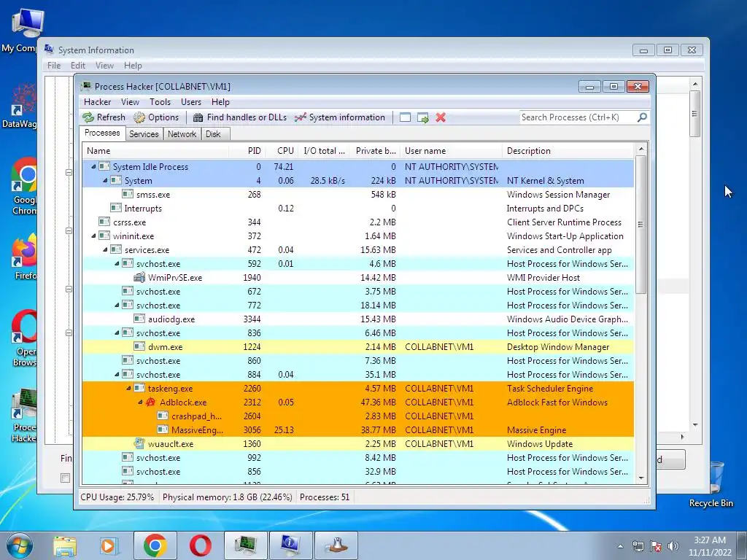Click System Information window scrollbar thumb
Image resolution: width=747 pixels, height=560 pixels.
[695, 114]
